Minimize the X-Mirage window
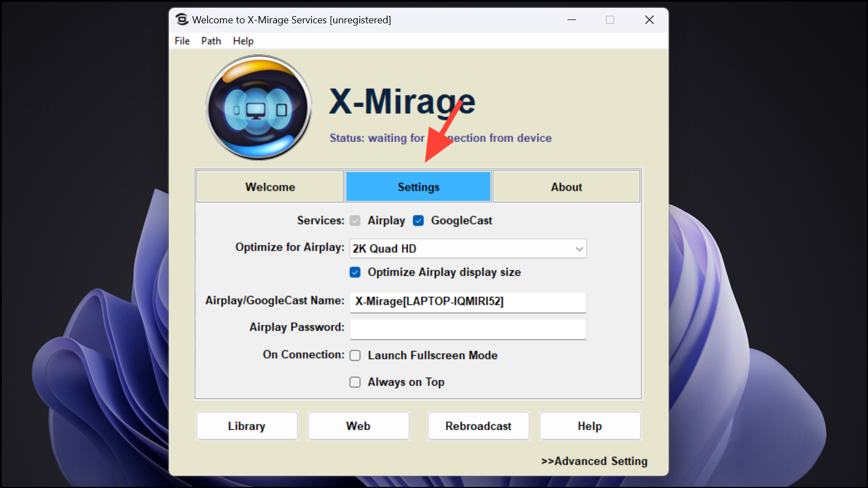 click(571, 20)
